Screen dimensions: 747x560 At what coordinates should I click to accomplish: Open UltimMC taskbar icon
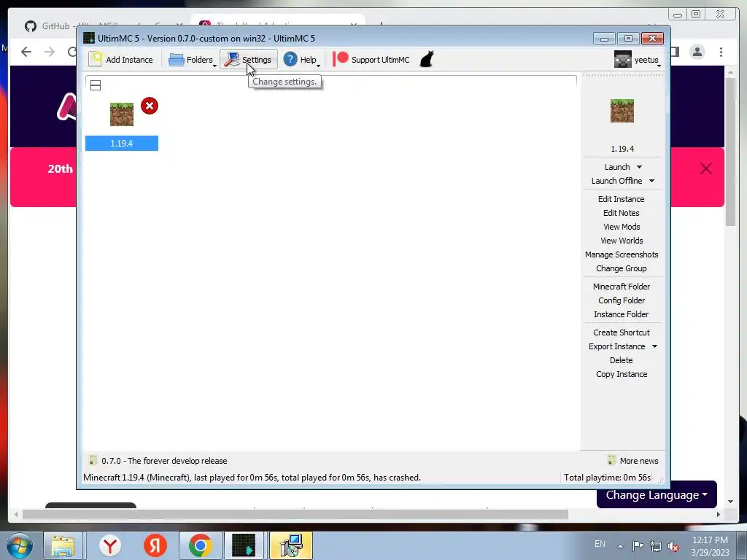(244, 545)
